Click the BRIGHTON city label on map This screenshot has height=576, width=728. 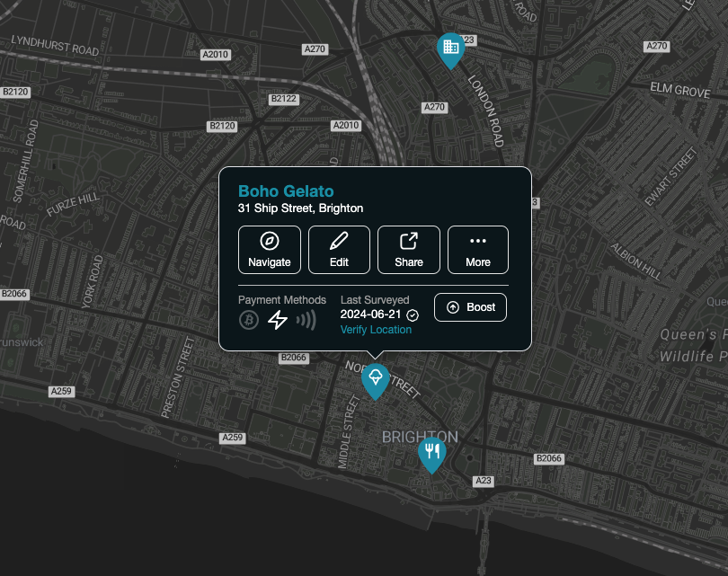tap(420, 437)
